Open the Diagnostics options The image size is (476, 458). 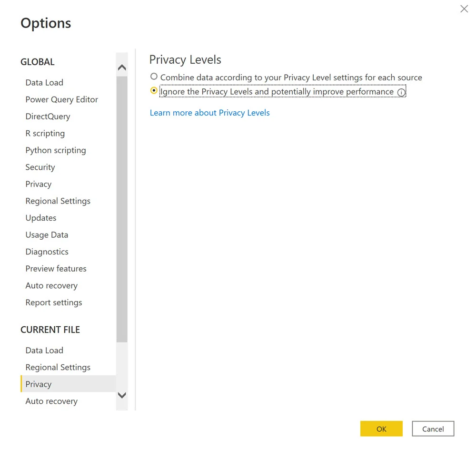pos(47,252)
